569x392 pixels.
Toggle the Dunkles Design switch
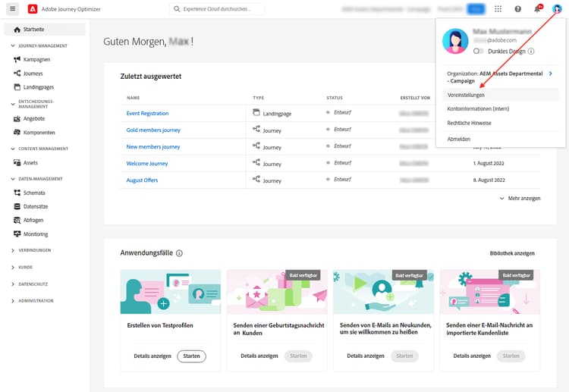click(x=478, y=51)
